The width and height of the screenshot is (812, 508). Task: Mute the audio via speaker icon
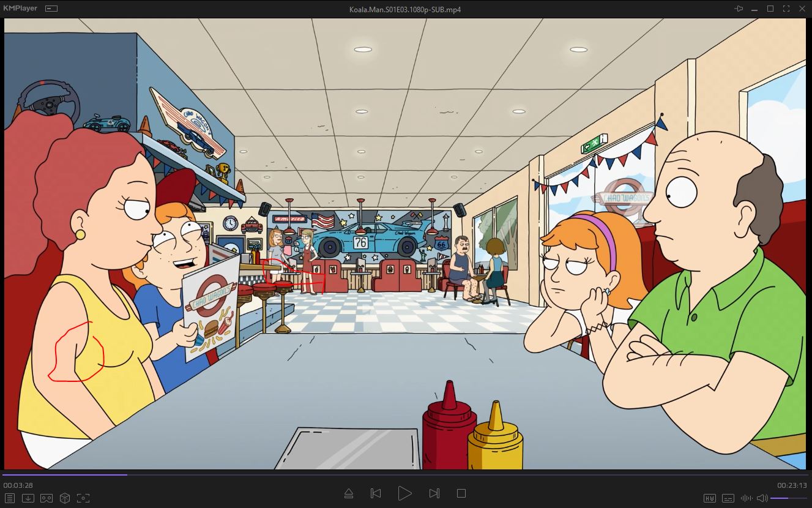pyautogui.click(x=762, y=498)
